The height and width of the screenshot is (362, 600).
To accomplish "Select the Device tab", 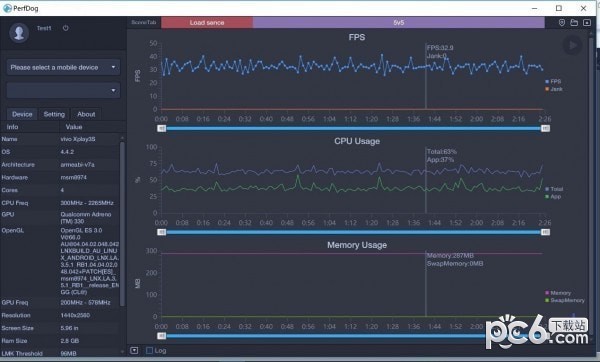I will 22,114.
